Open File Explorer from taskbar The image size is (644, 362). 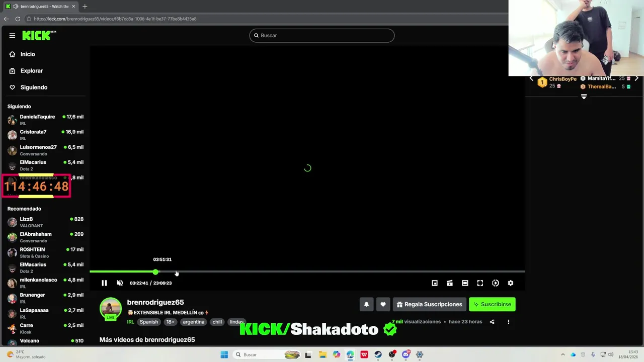click(323, 354)
